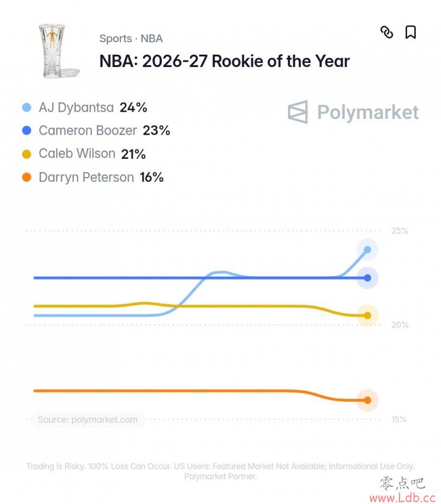
Task: Bookmark this Rookie of the Year market
Action: click(410, 32)
